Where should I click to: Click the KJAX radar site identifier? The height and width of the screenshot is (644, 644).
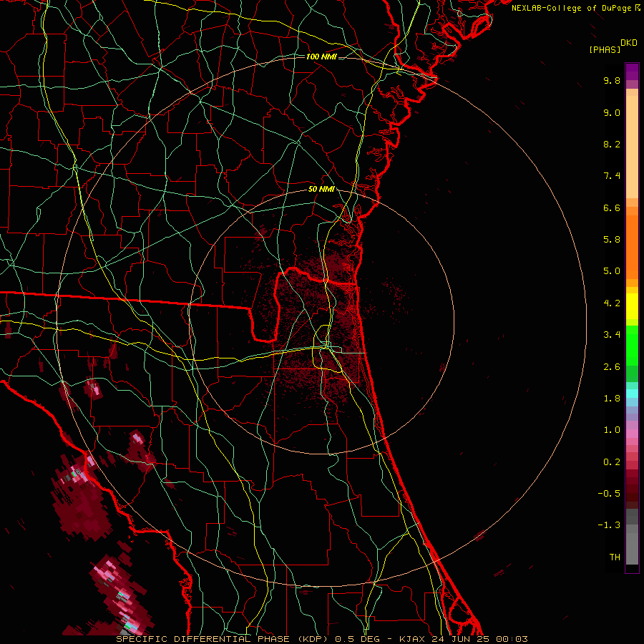[x=413, y=639]
